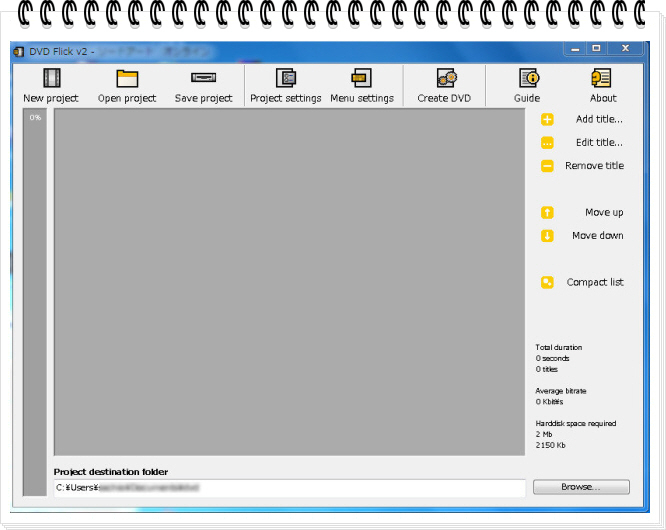Click the Move down label
The image size is (666, 530).
[598, 235]
